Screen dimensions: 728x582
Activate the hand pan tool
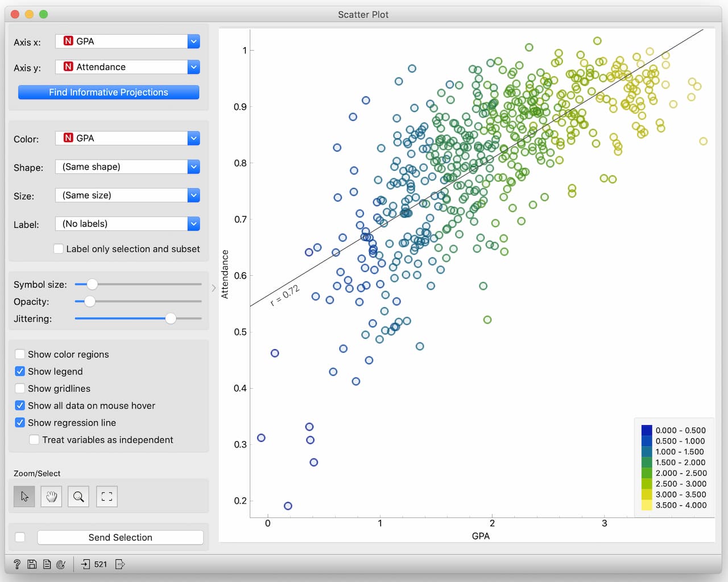coord(51,497)
